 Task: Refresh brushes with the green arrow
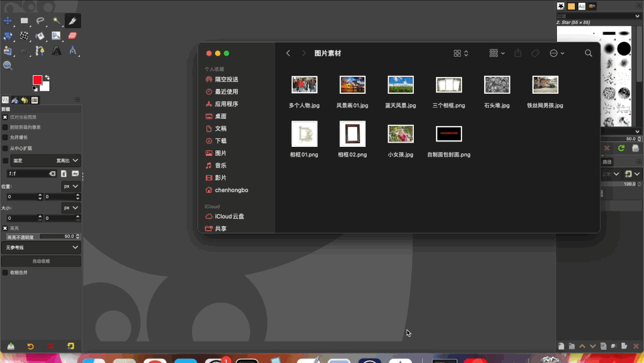coord(621,148)
